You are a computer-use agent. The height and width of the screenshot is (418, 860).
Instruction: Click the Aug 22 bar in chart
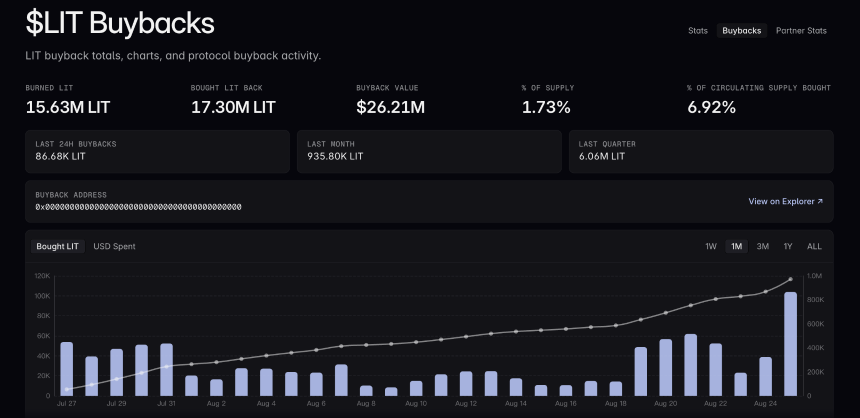click(x=715, y=370)
